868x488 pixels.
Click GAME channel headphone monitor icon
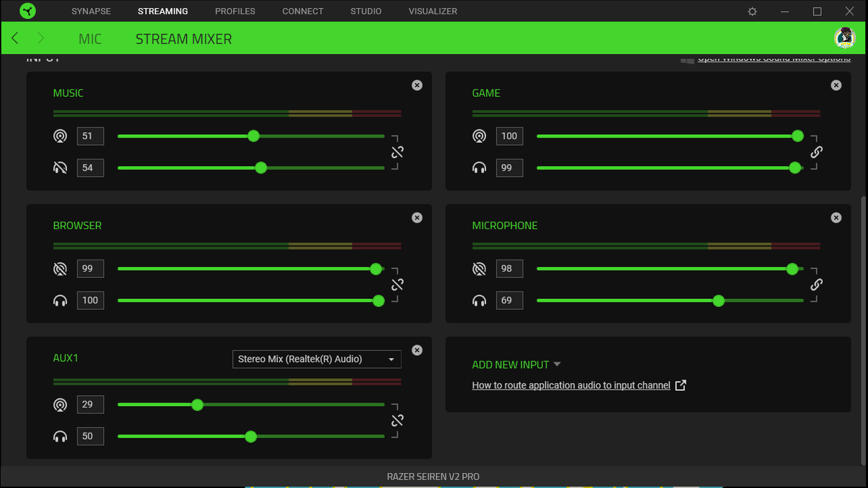479,167
